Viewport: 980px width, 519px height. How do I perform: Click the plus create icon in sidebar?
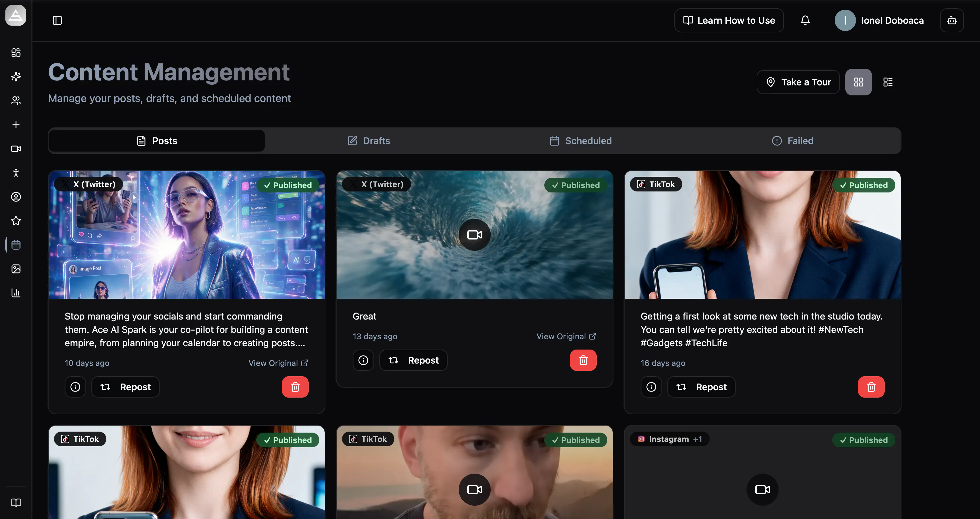(x=16, y=124)
